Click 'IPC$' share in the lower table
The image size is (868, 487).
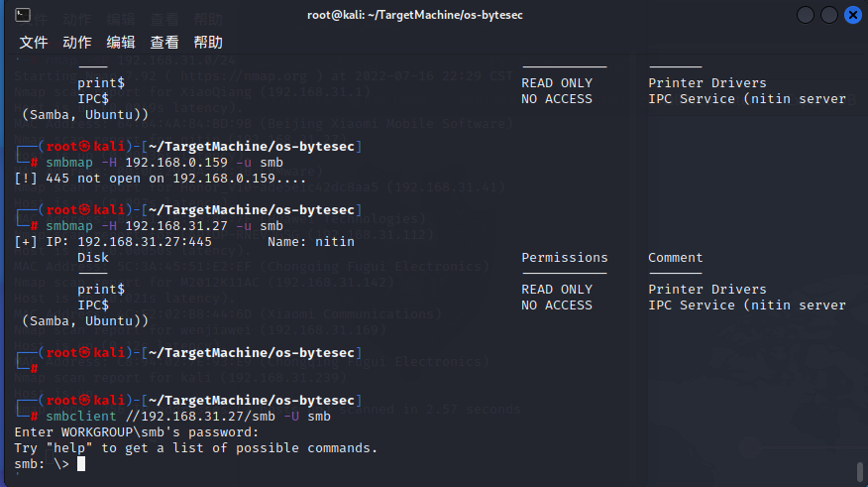(x=93, y=305)
